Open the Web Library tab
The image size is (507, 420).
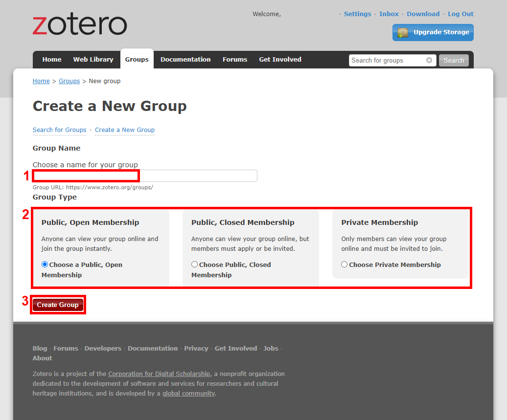point(93,60)
